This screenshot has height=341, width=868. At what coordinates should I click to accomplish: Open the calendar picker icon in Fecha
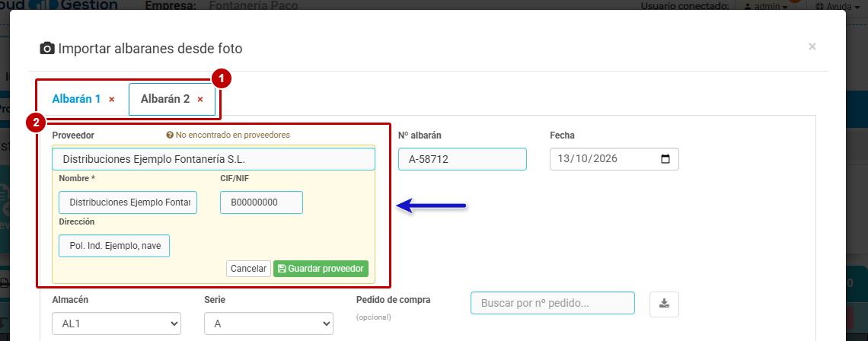[x=666, y=159]
